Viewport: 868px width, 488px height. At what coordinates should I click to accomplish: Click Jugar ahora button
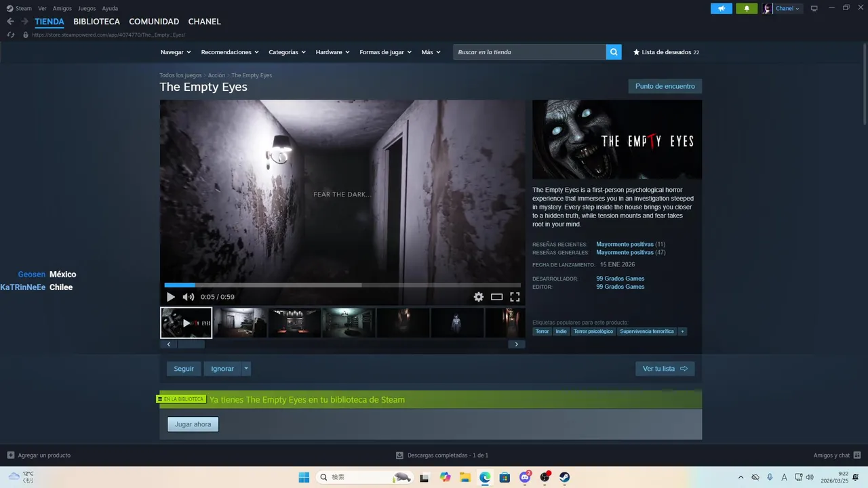(193, 424)
